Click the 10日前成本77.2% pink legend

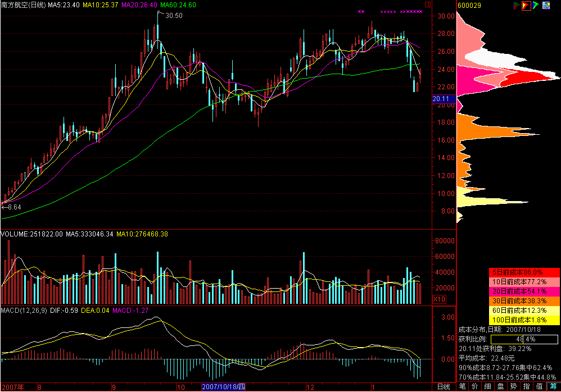point(524,282)
